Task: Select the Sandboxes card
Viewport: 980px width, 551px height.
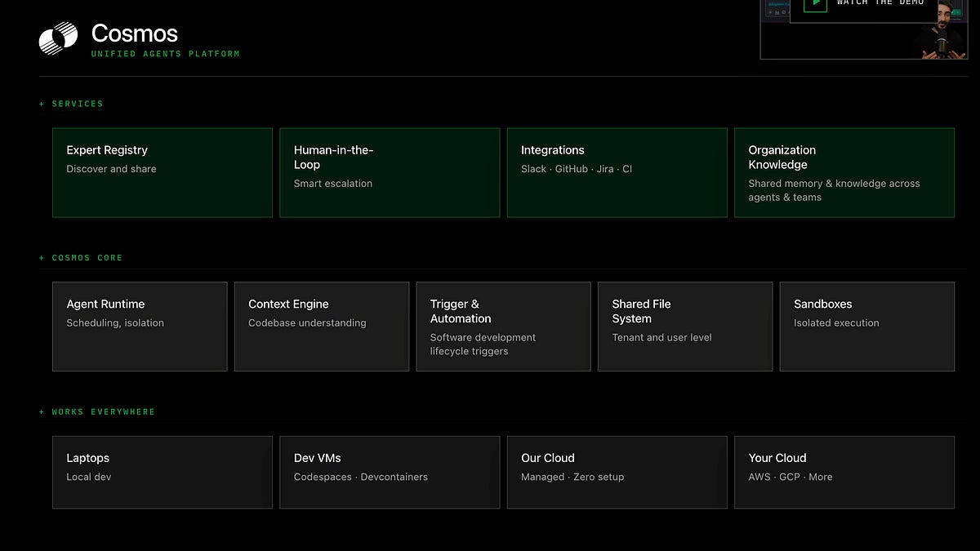Action: pos(867,327)
